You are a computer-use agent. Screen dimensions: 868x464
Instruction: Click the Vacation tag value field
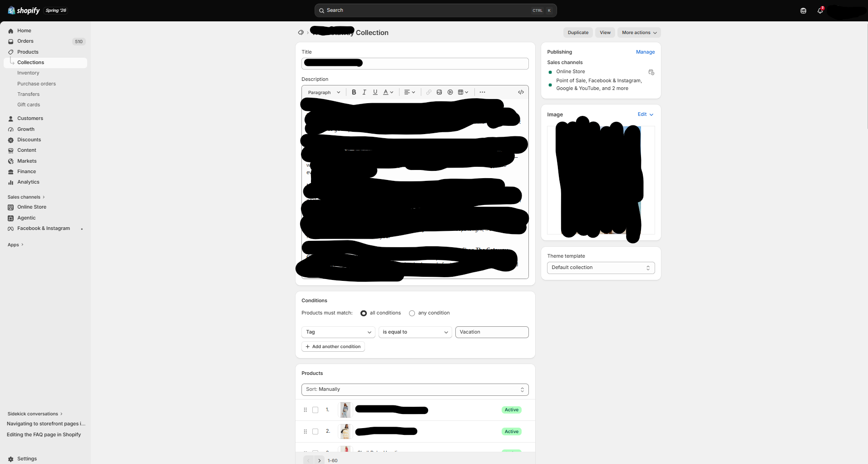pyautogui.click(x=492, y=332)
